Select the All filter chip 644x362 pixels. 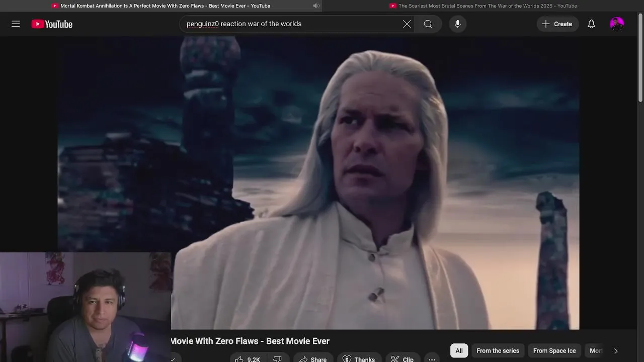(x=459, y=350)
